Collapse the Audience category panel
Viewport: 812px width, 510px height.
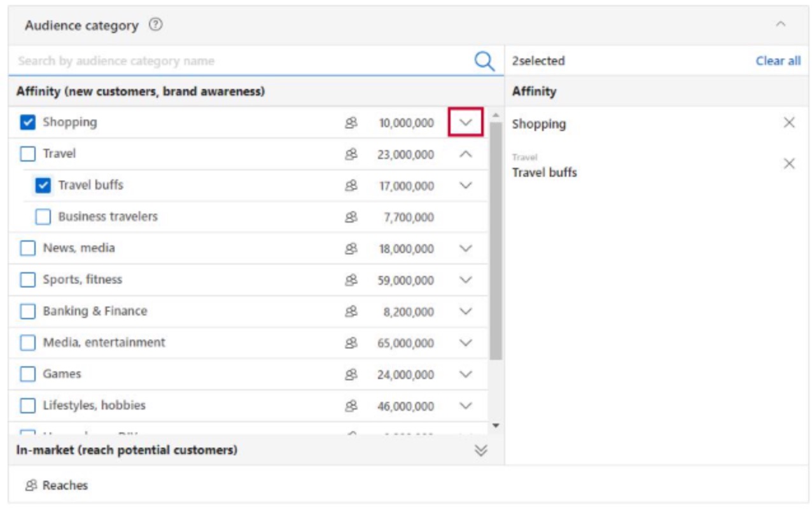(x=780, y=25)
